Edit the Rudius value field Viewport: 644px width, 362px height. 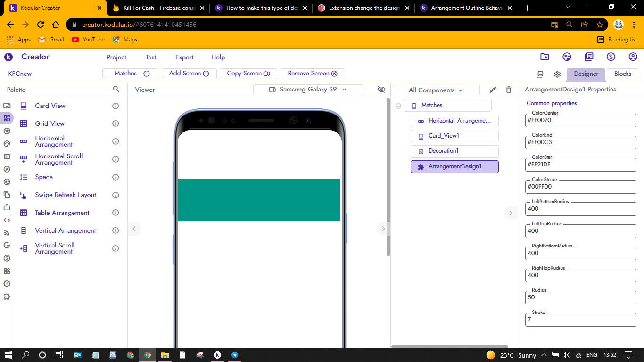click(x=581, y=297)
